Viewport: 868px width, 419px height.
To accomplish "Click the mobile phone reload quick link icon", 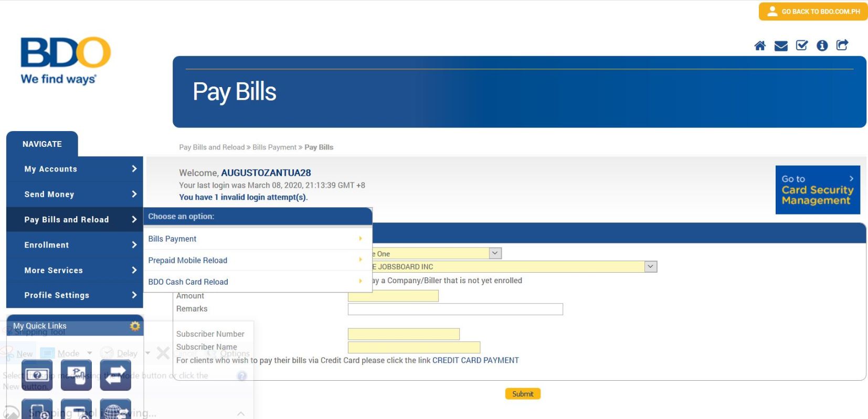I will [37, 409].
